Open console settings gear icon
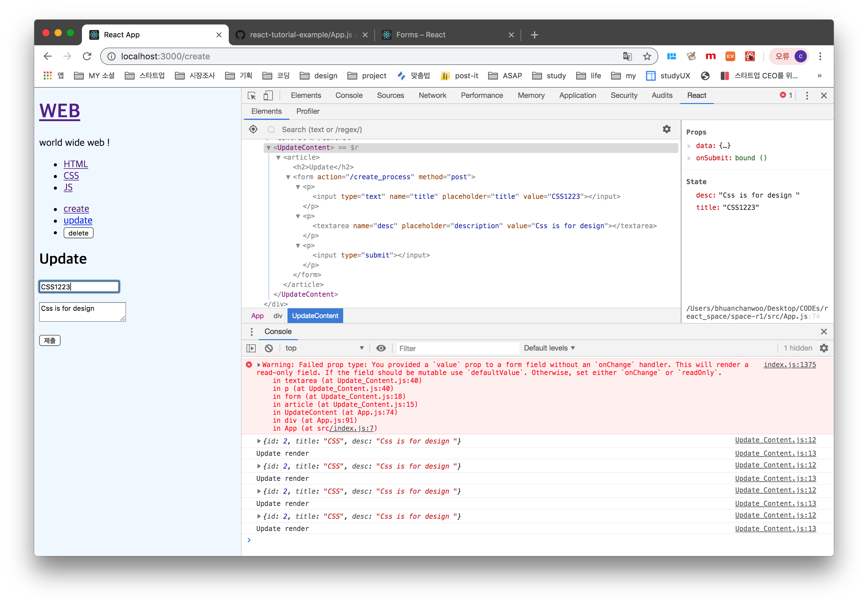 click(x=824, y=348)
